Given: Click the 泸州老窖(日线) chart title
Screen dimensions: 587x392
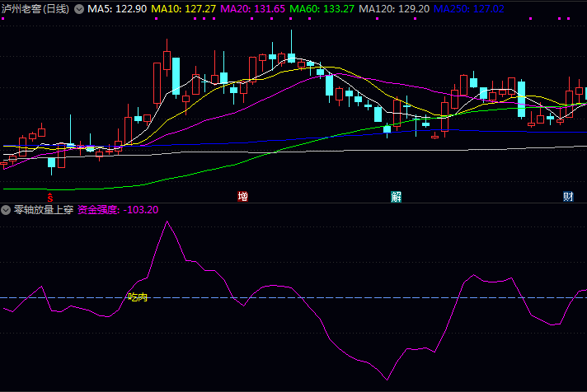Looking at the screenshot, I should click(x=35, y=8).
